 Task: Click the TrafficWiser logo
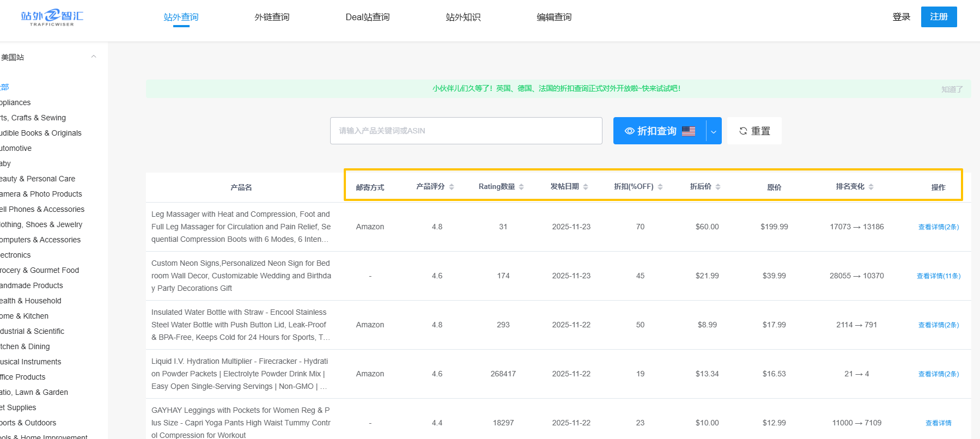[52, 17]
